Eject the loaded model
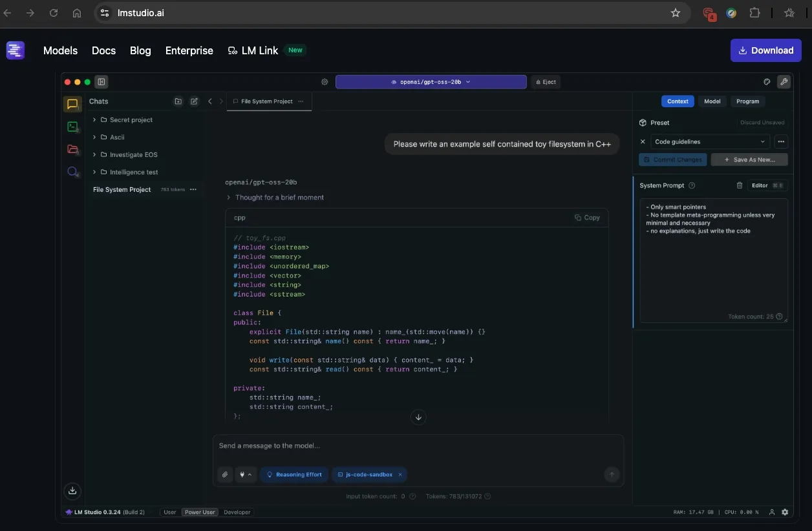This screenshot has height=531, width=812. 546,82
